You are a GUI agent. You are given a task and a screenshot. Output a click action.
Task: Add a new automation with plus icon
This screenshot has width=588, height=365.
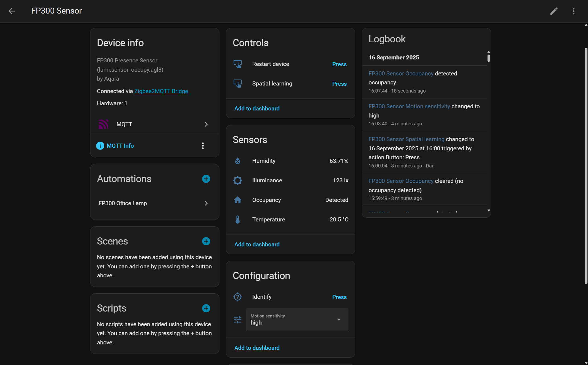pos(206,179)
